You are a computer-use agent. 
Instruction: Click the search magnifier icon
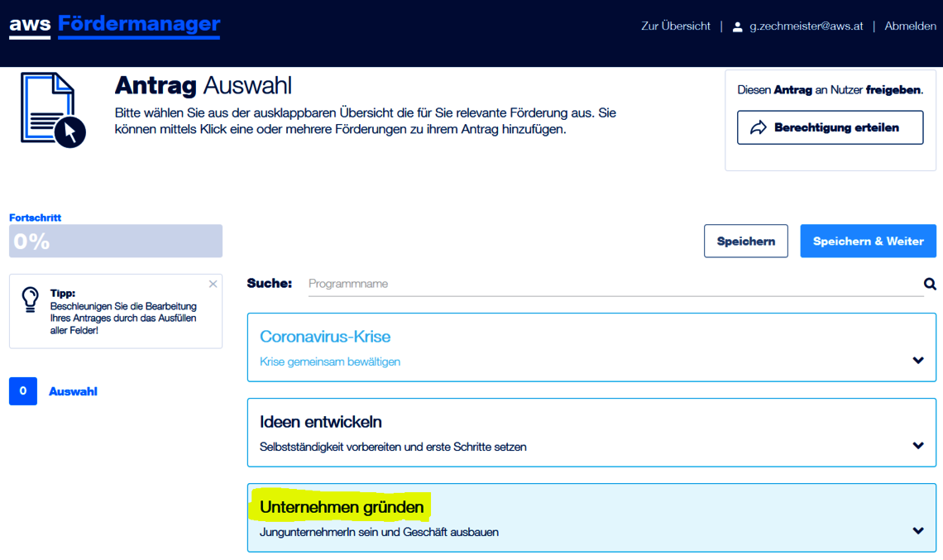[930, 284]
